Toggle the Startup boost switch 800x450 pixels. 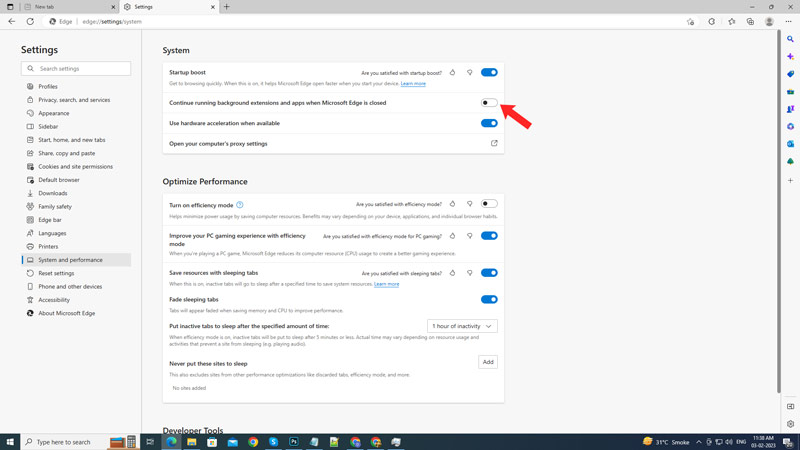click(489, 72)
